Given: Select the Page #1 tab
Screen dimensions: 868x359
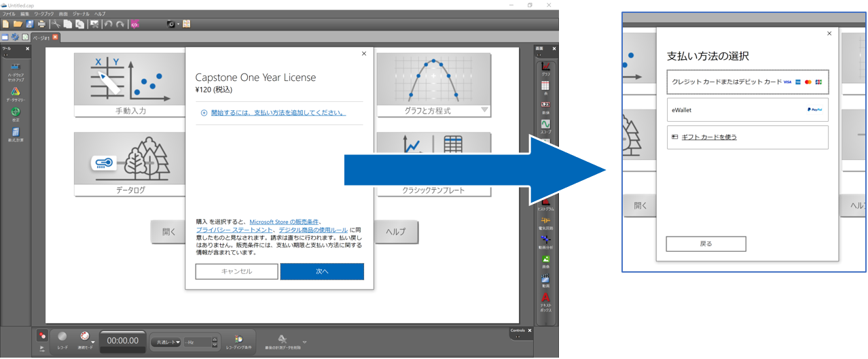Looking at the screenshot, I should click(x=41, y=37).
